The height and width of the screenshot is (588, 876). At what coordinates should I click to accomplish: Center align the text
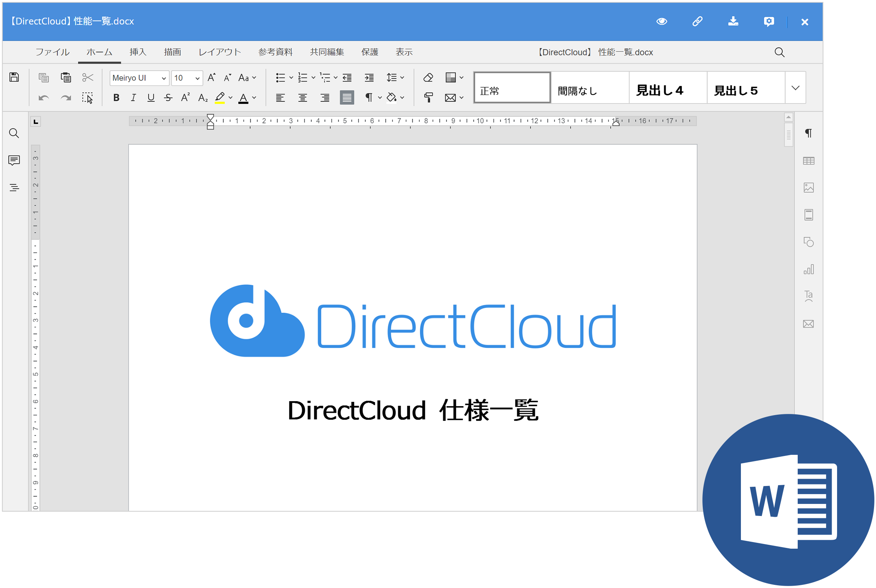pos(303,98)
